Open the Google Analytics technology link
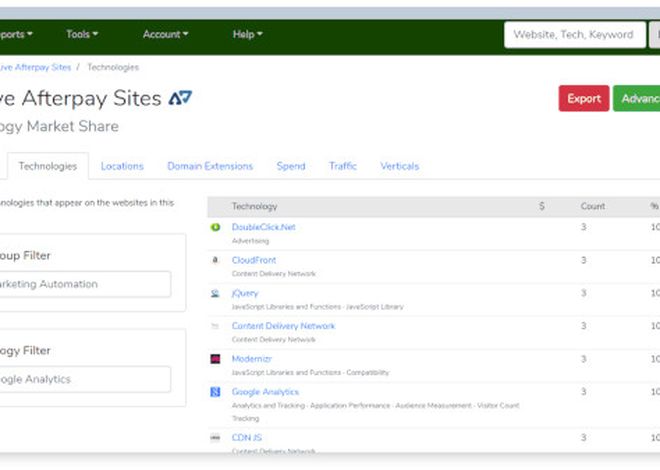Image resolution: width=660 pixels, height=470 pixels. pos(265,392)
